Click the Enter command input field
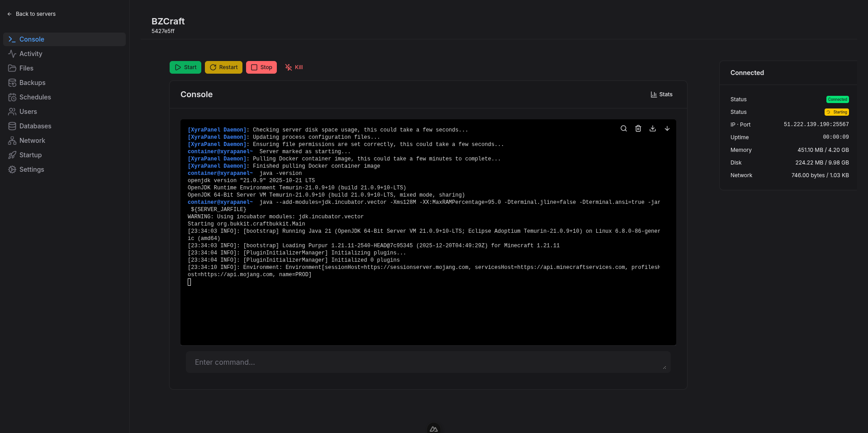 pos(428,362)
